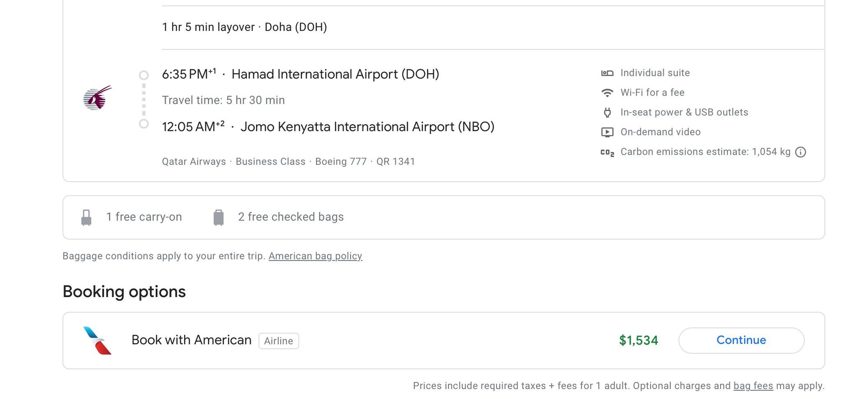Open the American bag policy link
Viewport: 868px width, 399px height.
pos(316,256)
